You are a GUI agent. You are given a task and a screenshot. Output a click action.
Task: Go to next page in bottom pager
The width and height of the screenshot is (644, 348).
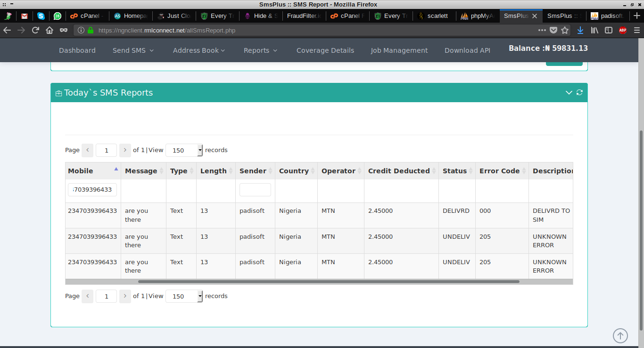(125, 296)
